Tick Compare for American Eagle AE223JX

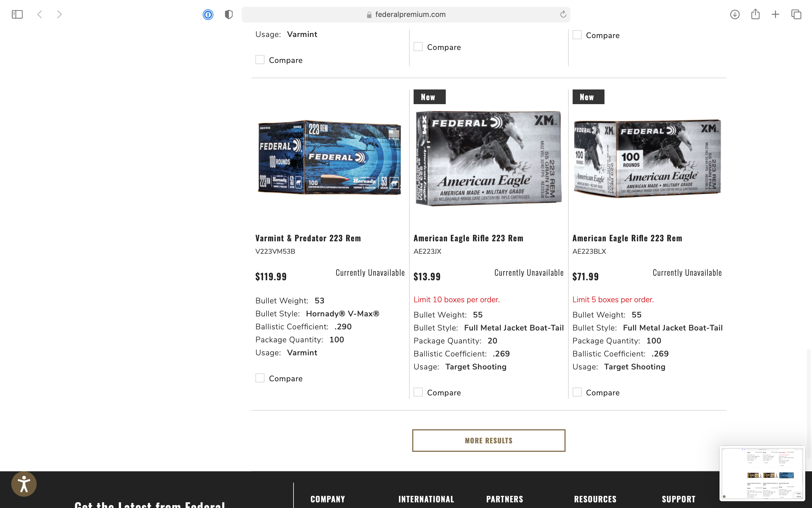pyautogui.click(x=418, y=392)
